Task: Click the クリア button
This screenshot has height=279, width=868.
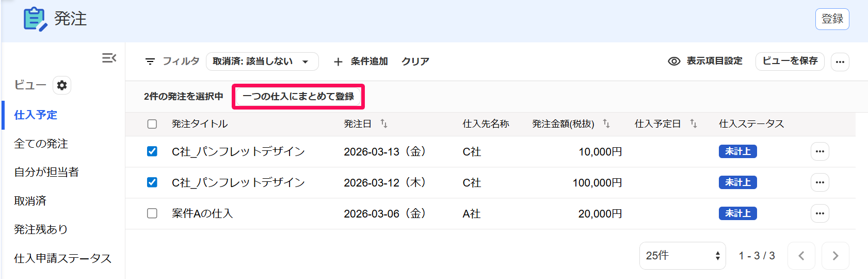Action: click(x=415, y=61)
